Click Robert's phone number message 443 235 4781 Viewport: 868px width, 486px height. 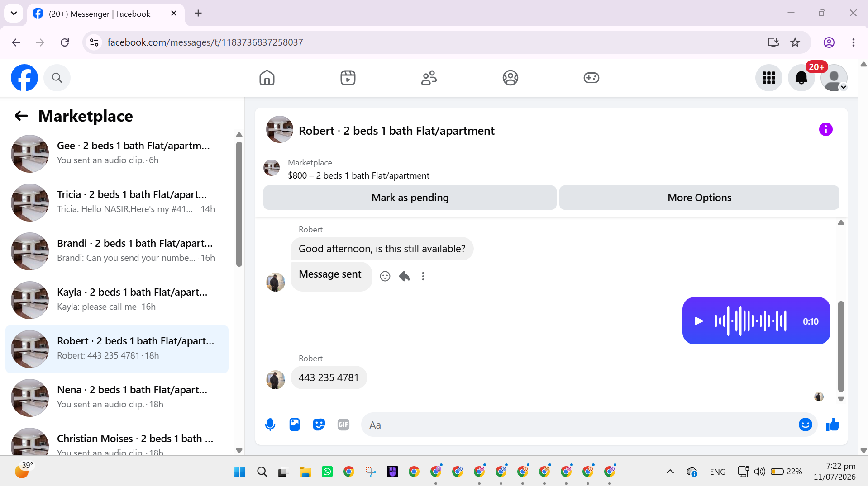click(329, 377)
